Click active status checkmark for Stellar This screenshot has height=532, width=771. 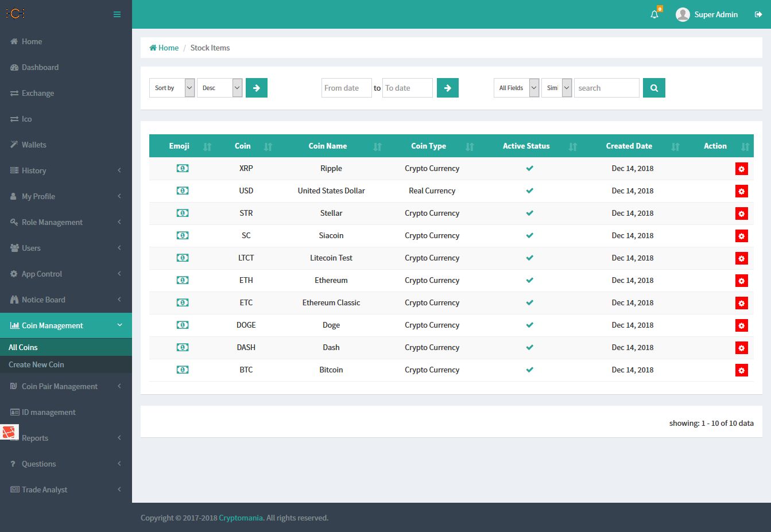coord(529,213)
